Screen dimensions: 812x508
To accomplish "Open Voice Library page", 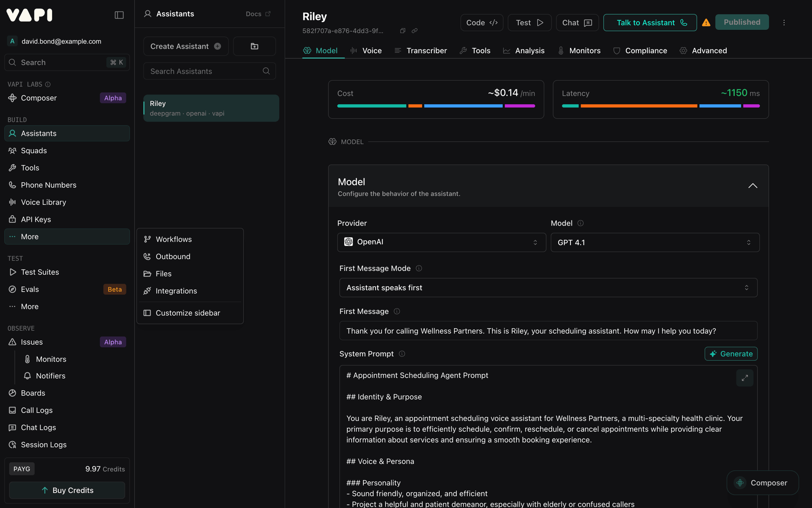I will tap(67, 202).
